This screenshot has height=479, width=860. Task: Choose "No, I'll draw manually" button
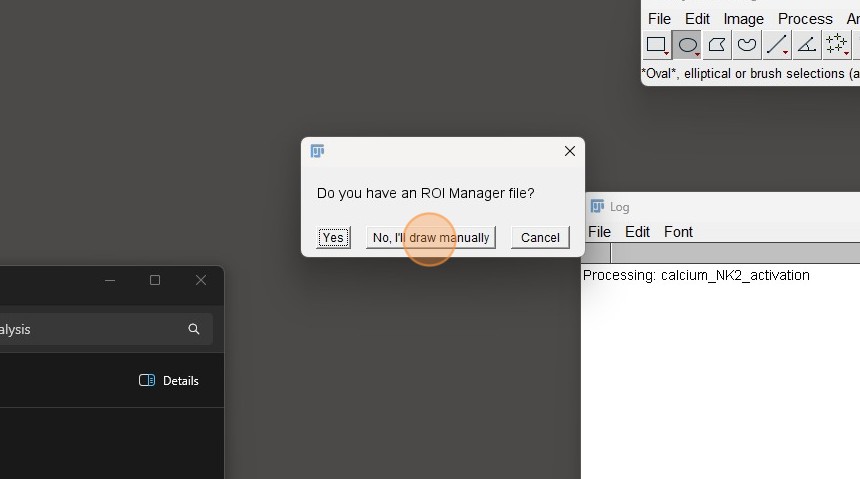[x=431, y=237]
